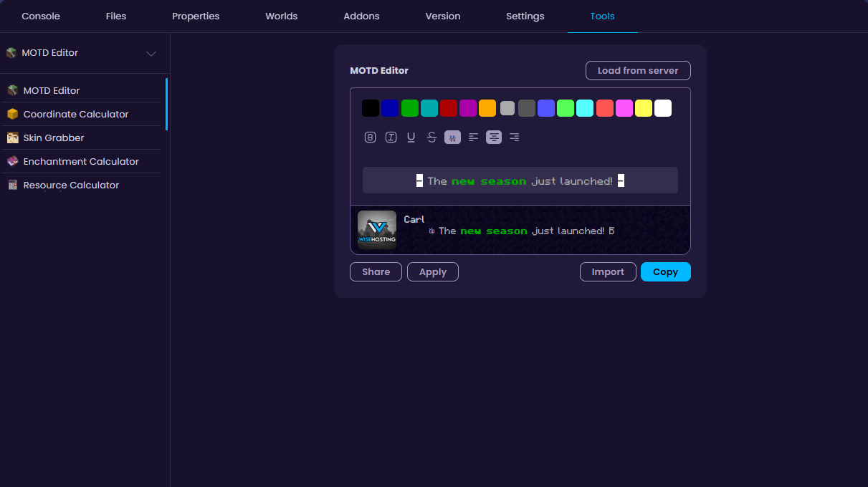Viewport: 868px width, 487px height.
Task: Click the "MOTD Editor" panel heading
Action: tap(379, 71)
